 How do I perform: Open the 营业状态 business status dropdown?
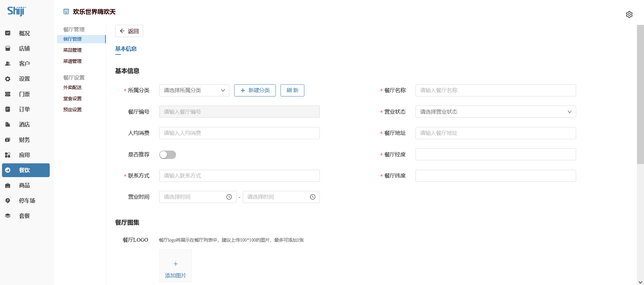(495, 112)
